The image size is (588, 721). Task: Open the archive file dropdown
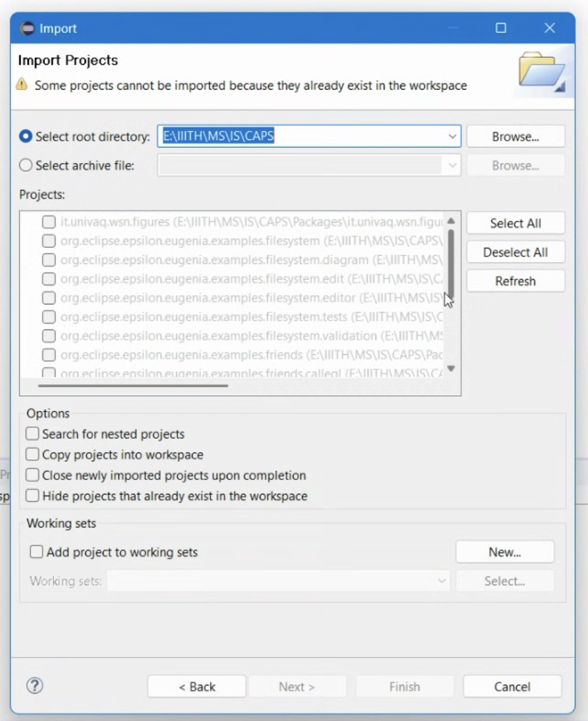[x=453, y=164]
